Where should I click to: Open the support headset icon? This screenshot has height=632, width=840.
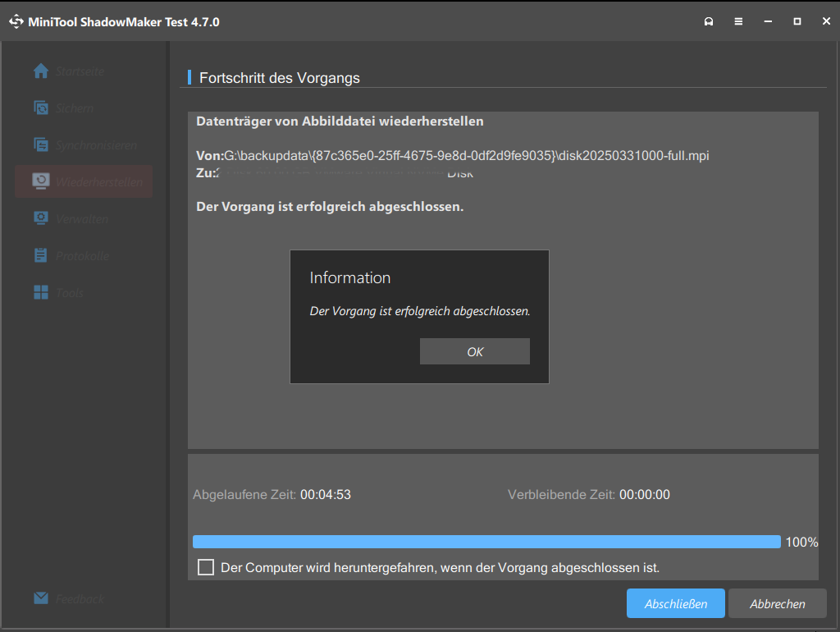click(709, 21)
